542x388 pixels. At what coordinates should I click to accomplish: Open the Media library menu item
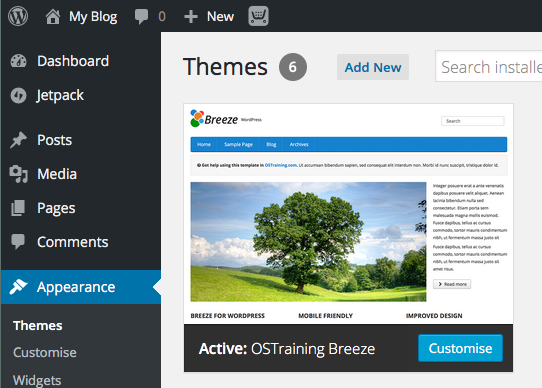[x=57, y=174]
